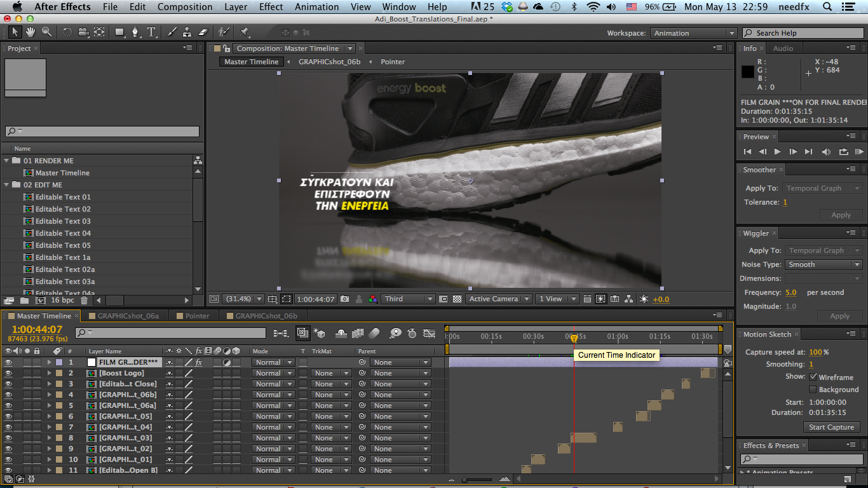Open Show Channel RGB icon in viewer

pyautogui.click(x=373, y=299)
